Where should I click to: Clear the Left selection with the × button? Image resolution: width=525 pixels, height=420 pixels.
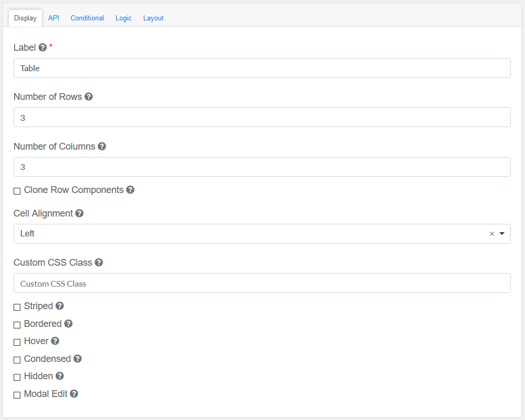[x=492, y=234]
